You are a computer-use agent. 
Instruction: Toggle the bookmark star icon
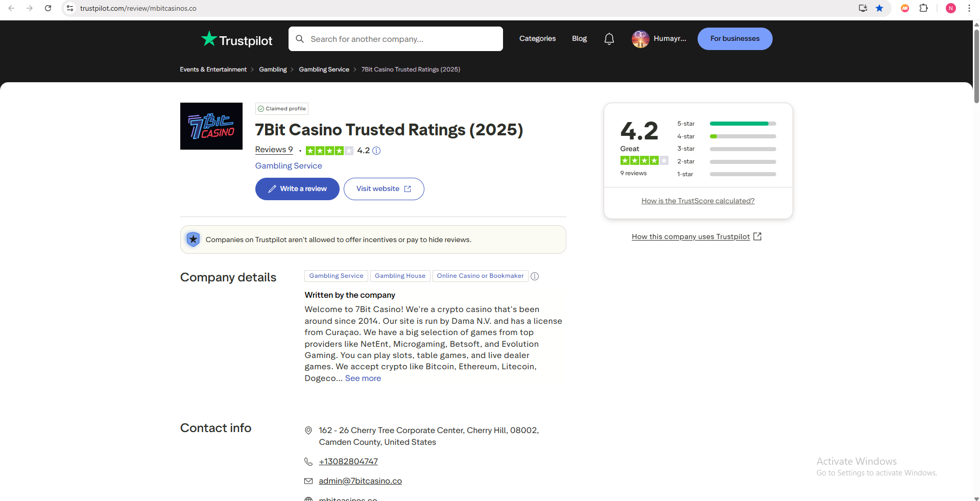click(879, 8)
